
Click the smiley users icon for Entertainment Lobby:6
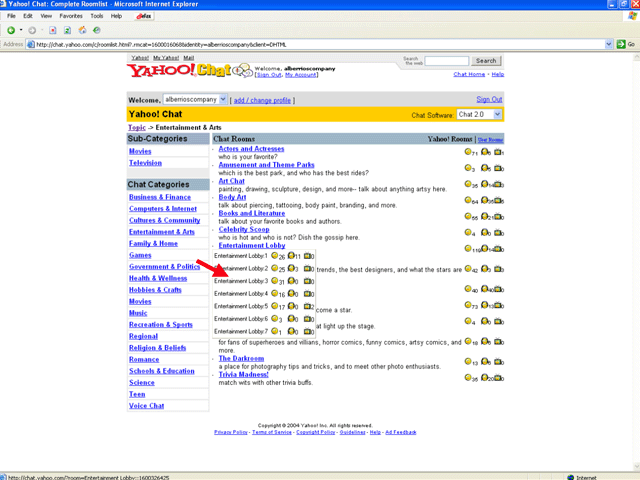tap(274, 319)
